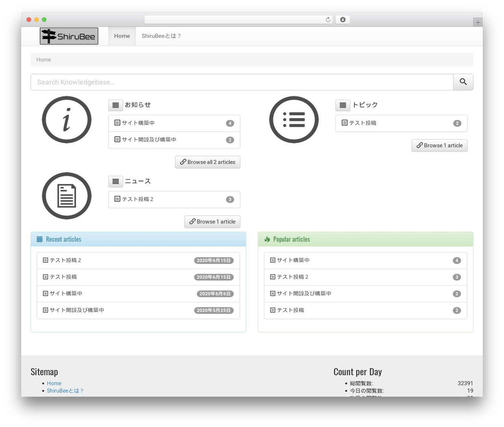Click Browse 1 article under トピック

pyautogui.click(x=439, y=145)
